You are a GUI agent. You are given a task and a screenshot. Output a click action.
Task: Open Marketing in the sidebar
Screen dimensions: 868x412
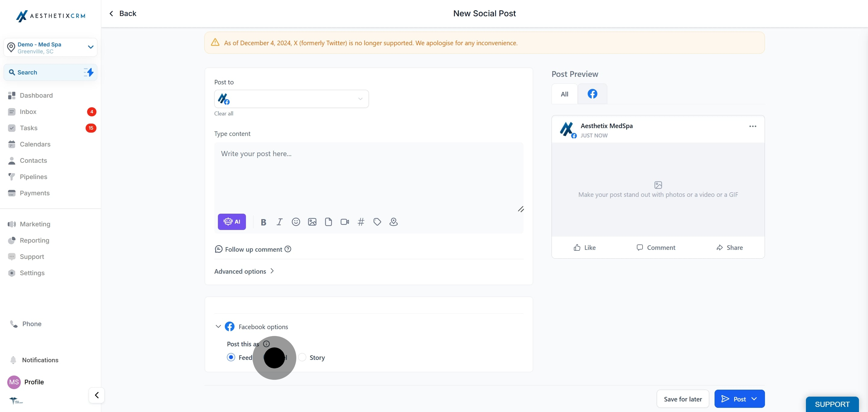pos(35,224)
